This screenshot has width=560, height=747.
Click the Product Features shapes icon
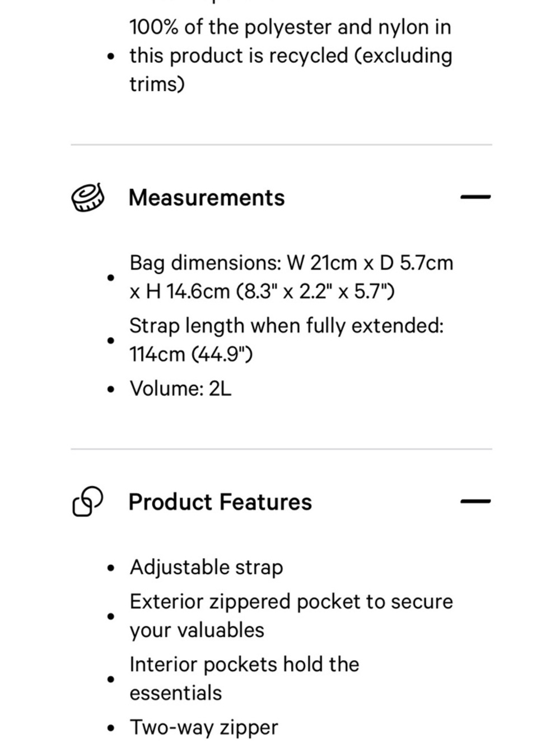[88, 501]
